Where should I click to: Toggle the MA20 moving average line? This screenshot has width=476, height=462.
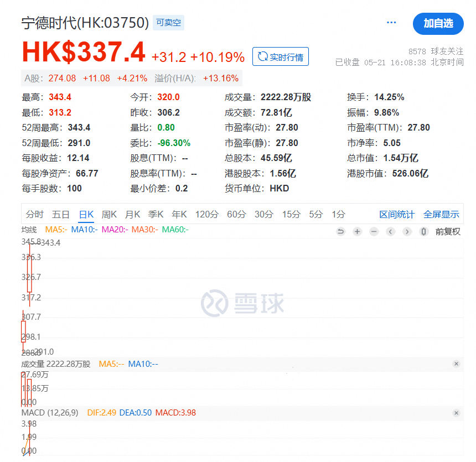116,228
